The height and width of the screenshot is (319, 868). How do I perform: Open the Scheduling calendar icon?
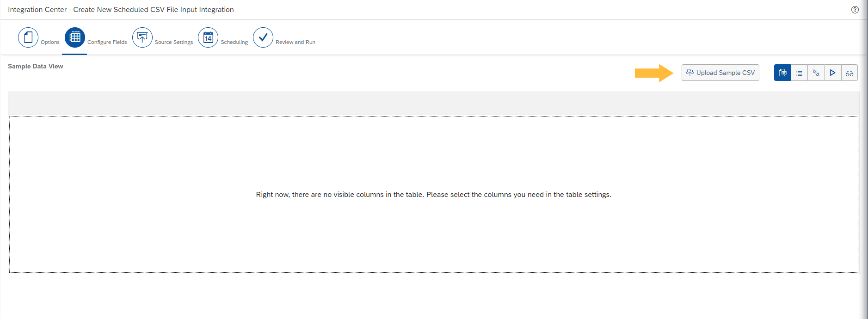tap(208, 37)
